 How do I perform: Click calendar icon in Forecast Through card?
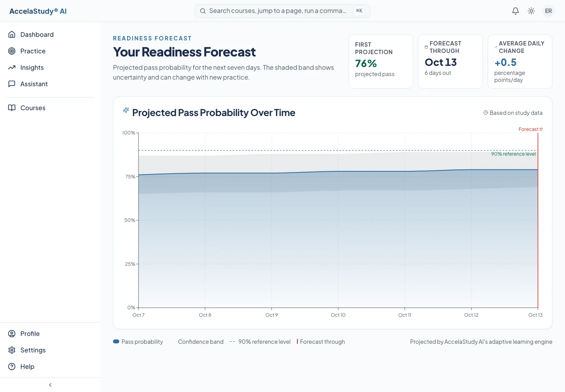(426, 47)
